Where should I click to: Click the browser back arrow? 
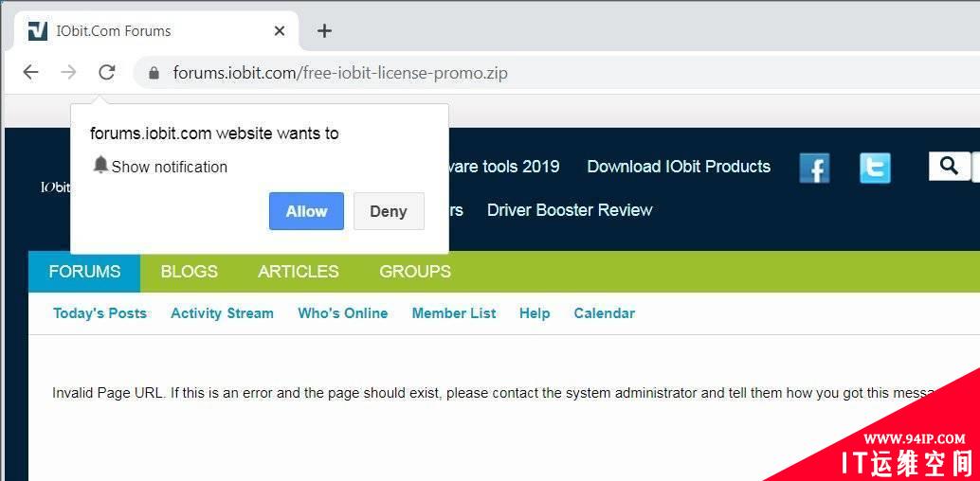[x=30, y=73]
